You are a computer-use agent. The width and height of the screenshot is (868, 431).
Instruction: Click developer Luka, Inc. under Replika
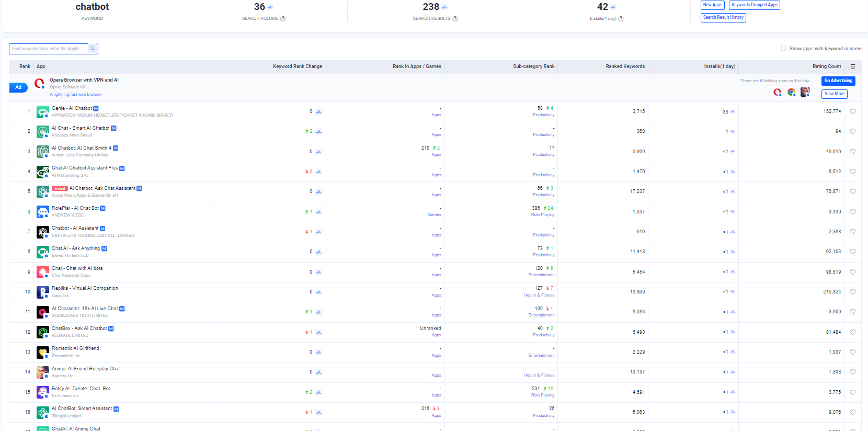point(61,296)
